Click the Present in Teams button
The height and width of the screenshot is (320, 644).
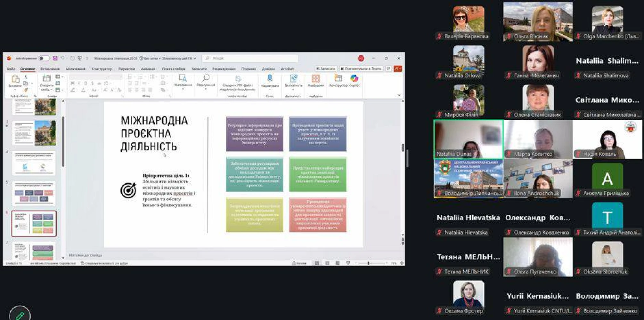point(361,68)
